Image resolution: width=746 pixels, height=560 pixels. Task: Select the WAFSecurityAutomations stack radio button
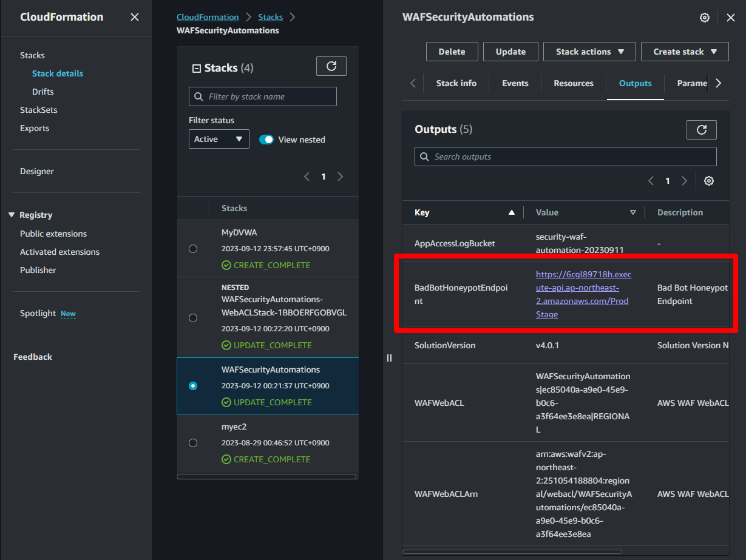pyautogui.click(x=193, y=386)
